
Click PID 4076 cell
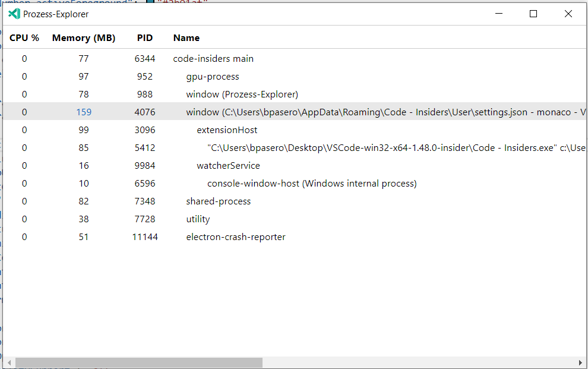click(x=145, y=112)
